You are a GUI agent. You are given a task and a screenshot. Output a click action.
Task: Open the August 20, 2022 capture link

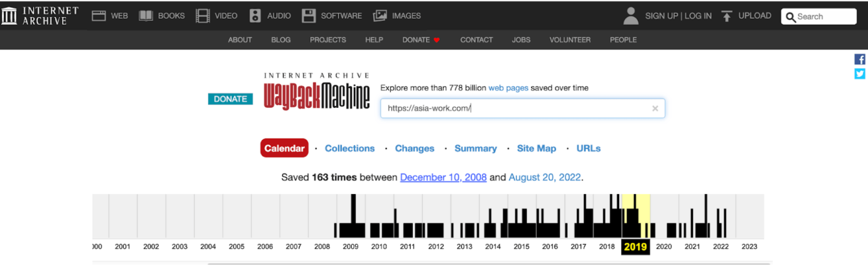(545, 177)
